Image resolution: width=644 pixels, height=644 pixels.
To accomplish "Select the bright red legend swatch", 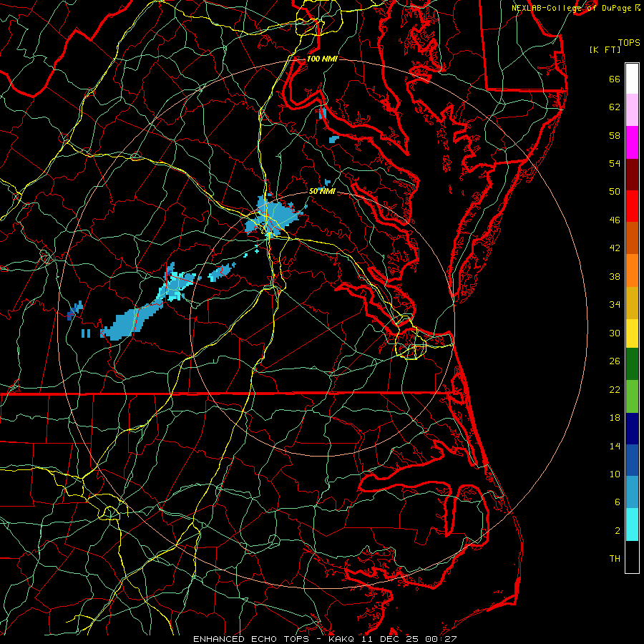I will click(632, 206).
